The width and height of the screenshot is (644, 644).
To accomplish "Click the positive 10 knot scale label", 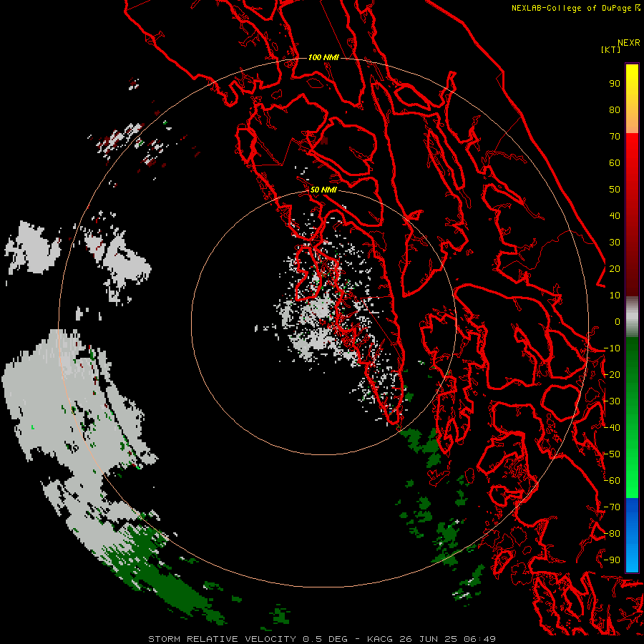I will click(615, 296).
